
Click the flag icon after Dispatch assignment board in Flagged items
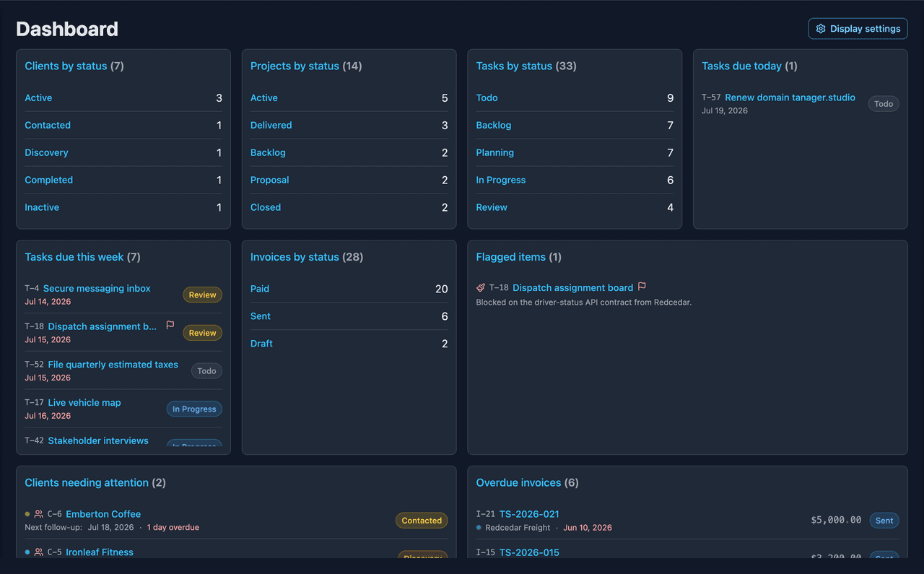642,287
